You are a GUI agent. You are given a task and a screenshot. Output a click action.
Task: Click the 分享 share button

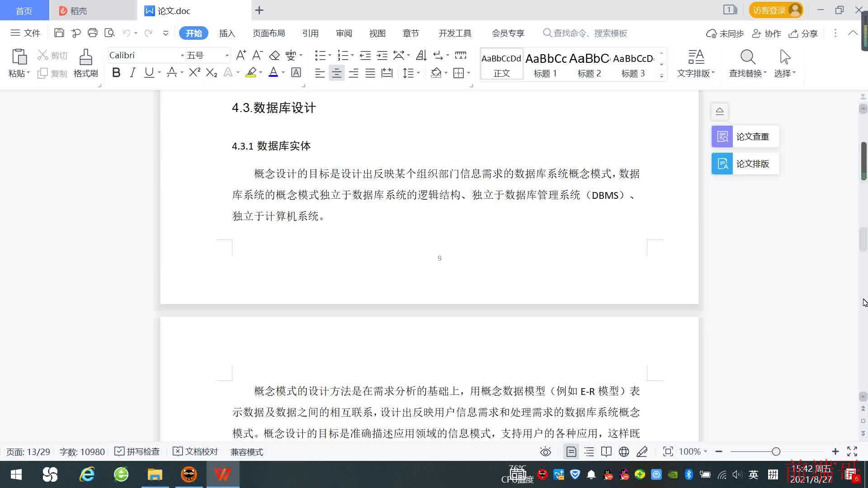803,33
